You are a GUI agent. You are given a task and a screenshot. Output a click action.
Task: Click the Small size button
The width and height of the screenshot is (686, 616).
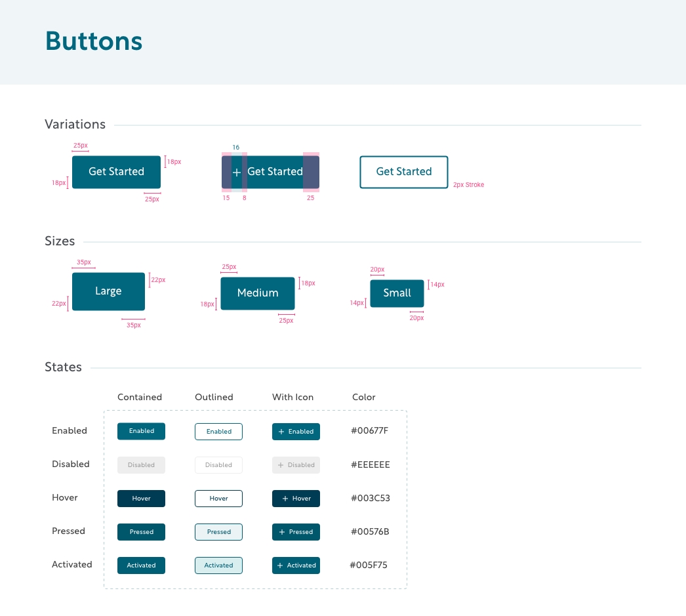pos(397,293)
